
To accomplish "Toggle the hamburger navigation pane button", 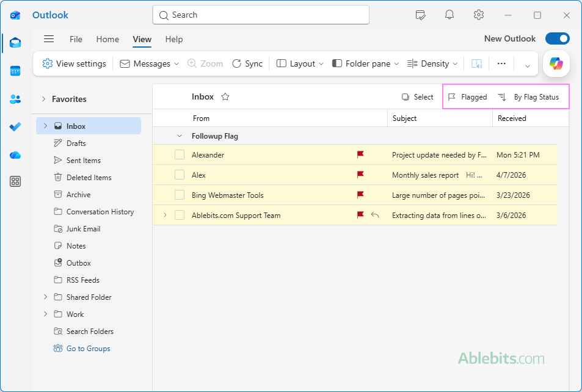I will coord(49,39).
